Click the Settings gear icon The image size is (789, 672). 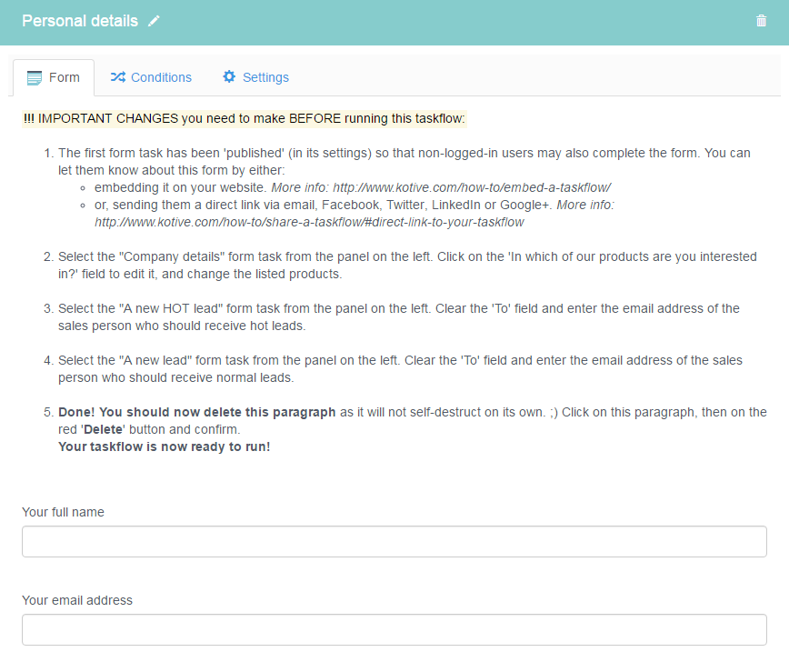click(x=229, y=76)
